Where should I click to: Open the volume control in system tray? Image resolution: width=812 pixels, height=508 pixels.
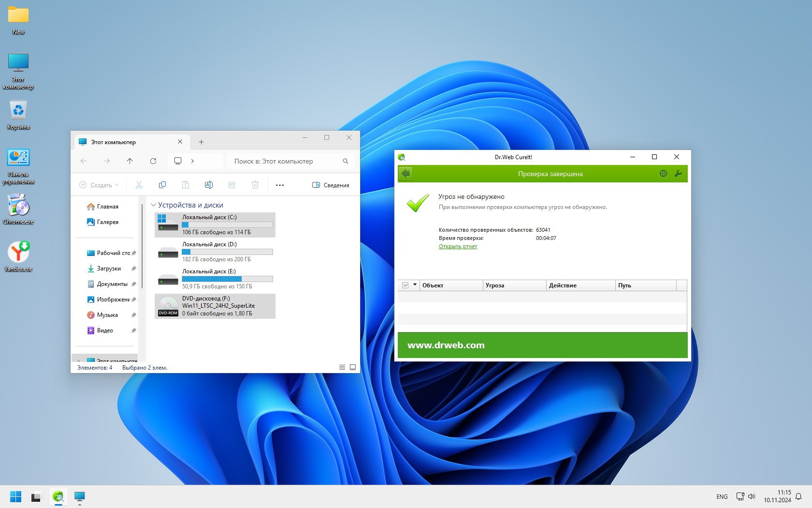click(x=752, y=496)
